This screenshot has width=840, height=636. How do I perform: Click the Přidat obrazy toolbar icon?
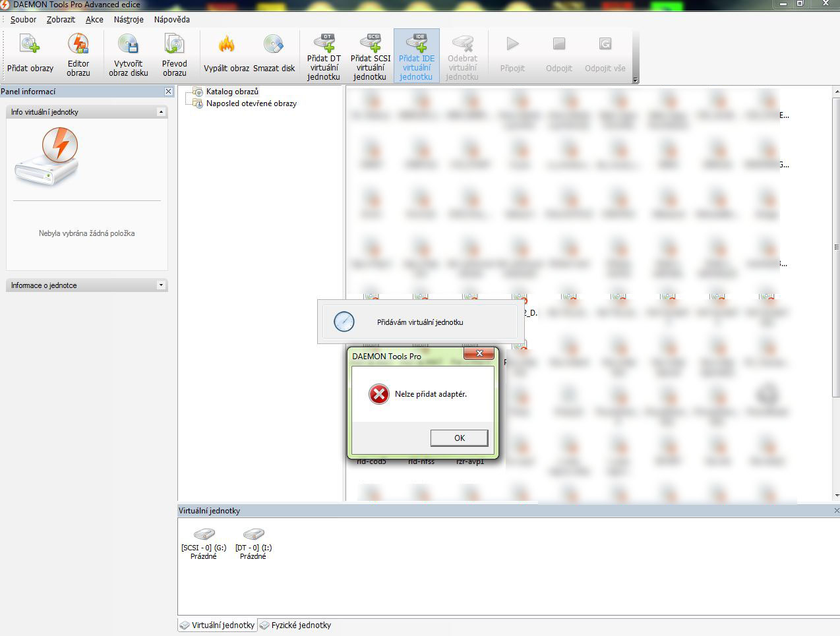click(30, 46)
